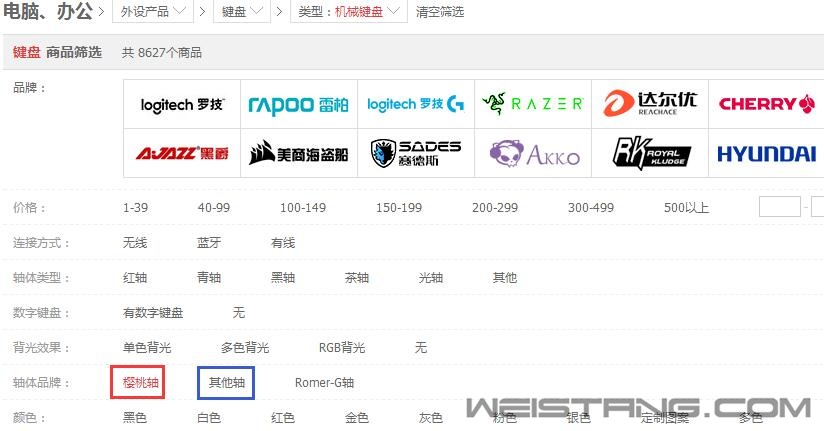The width and height of the screenshot is (824, 431).
Task: Select 无 in 数字键盘 row
Action: [x=239, y=313]
